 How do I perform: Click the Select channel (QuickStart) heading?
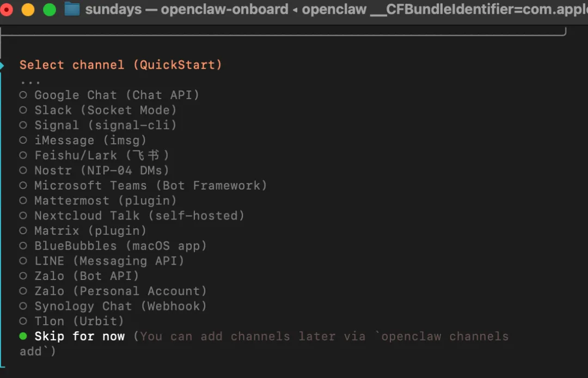pyautogui.click(x=120, y=65)
